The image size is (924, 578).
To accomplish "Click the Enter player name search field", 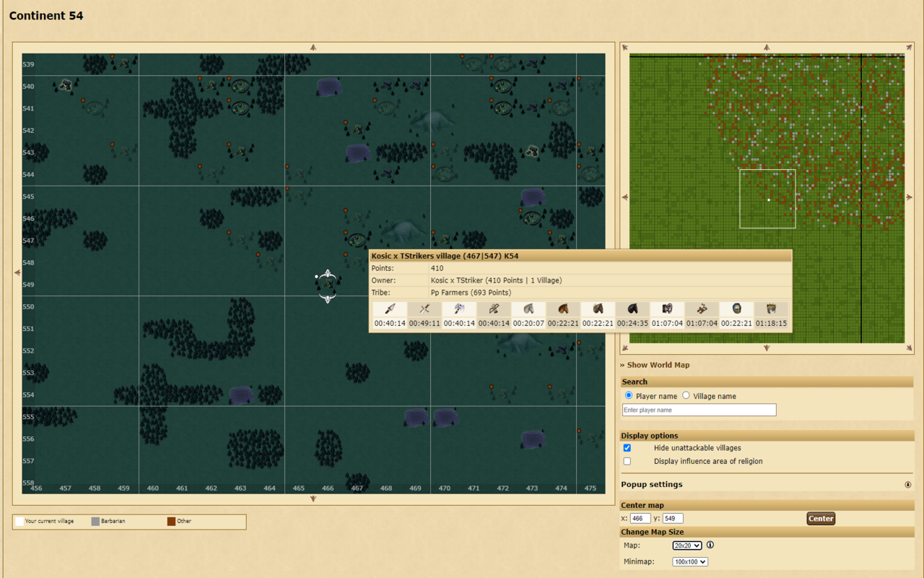I will click(699, 410).
